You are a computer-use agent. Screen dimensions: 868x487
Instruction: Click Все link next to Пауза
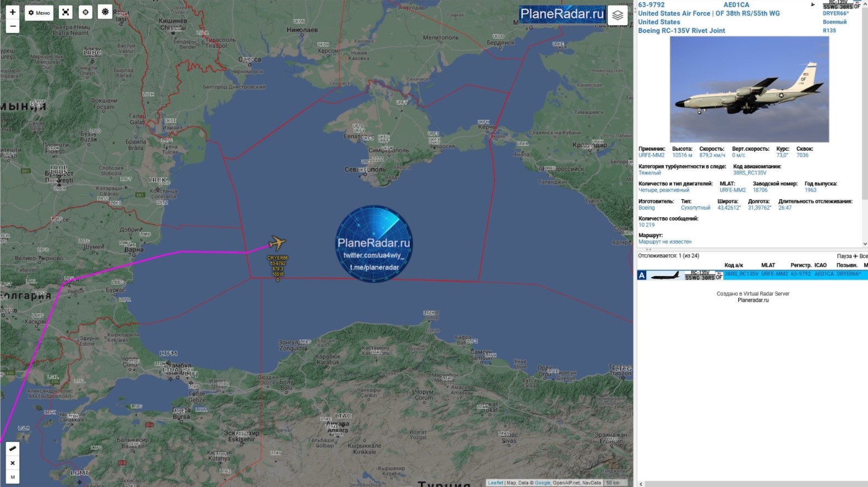863,256
